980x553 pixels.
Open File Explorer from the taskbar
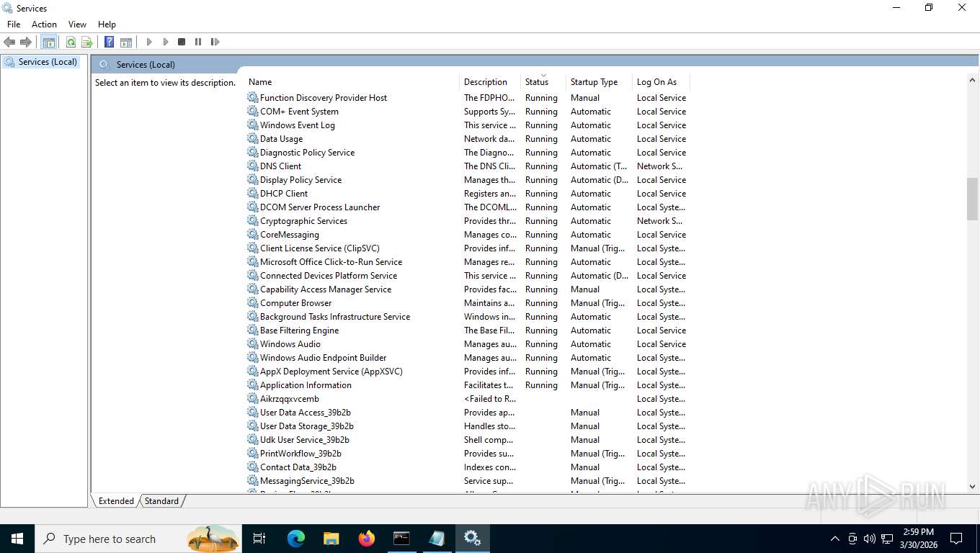pyautogui.click(x=331, y=539)
